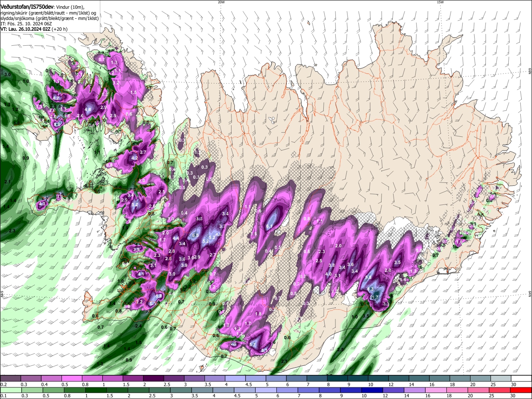Image resolution: width=532 pixels, height=399 pixels.
Task: Click the 15W longitude label
Action: (x=440, y=2)
